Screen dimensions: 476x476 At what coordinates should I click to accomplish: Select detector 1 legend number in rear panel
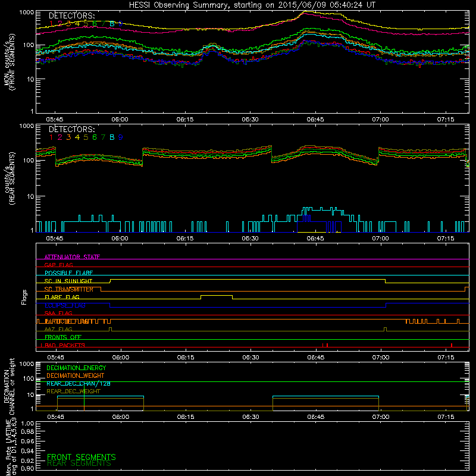(51, 137)
